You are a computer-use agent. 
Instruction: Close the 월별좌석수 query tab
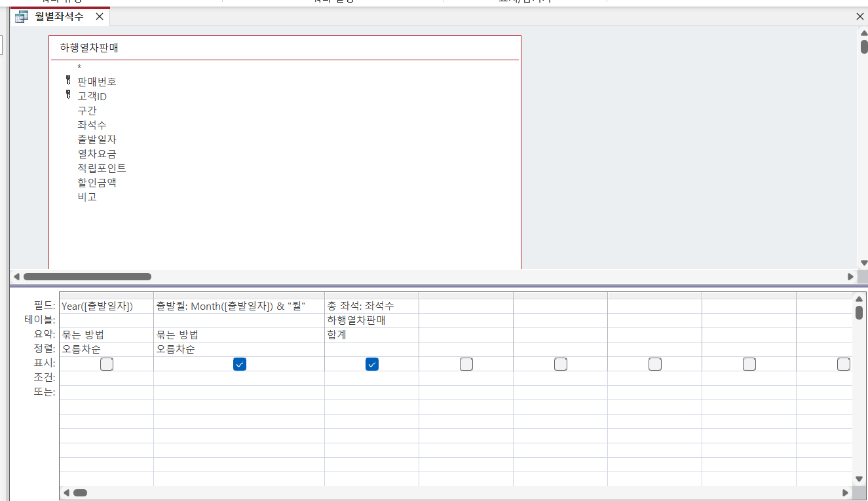(x=99, y=16)
